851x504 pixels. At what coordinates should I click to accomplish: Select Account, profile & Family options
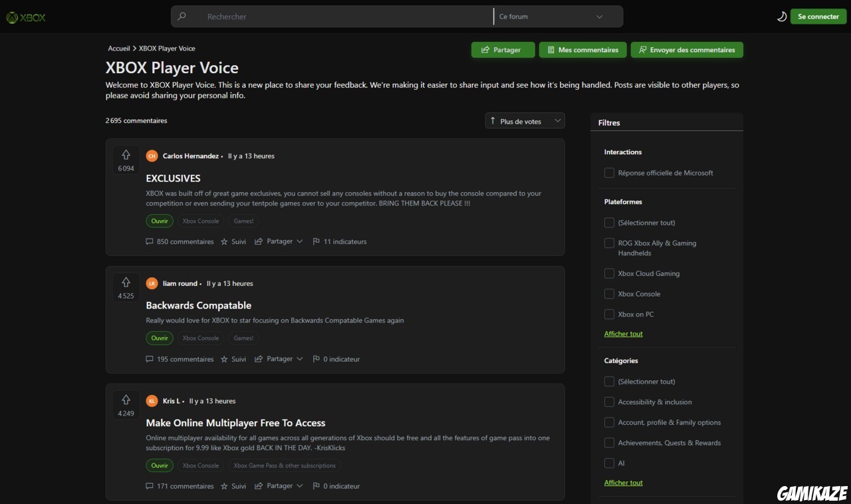point(609,423)
